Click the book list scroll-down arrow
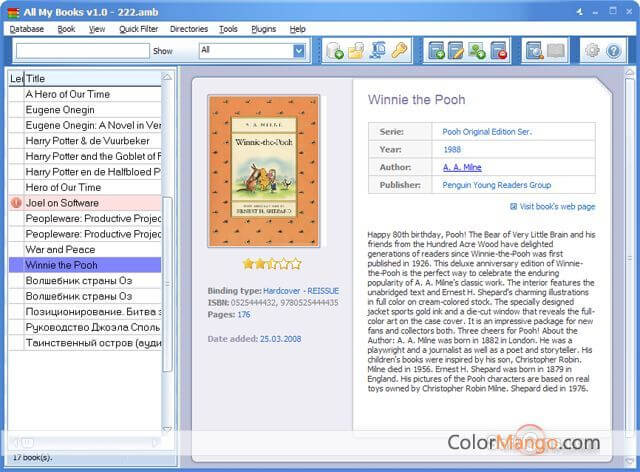Image resolution: width=640 pixels, height=472 pixels. (x=167, y=429)
